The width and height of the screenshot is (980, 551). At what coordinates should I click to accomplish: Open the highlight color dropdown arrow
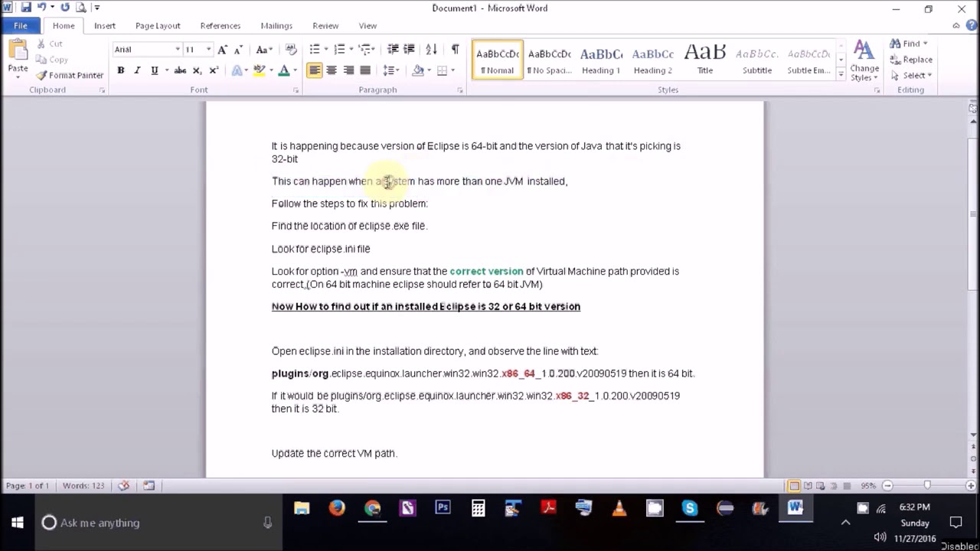pyautogui.click(x=270, y=70)
